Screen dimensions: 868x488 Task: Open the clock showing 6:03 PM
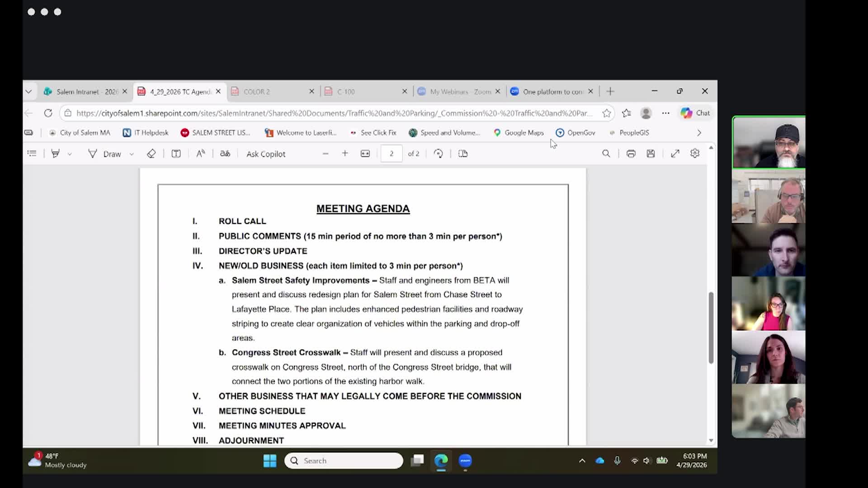[x=692, y=460]
